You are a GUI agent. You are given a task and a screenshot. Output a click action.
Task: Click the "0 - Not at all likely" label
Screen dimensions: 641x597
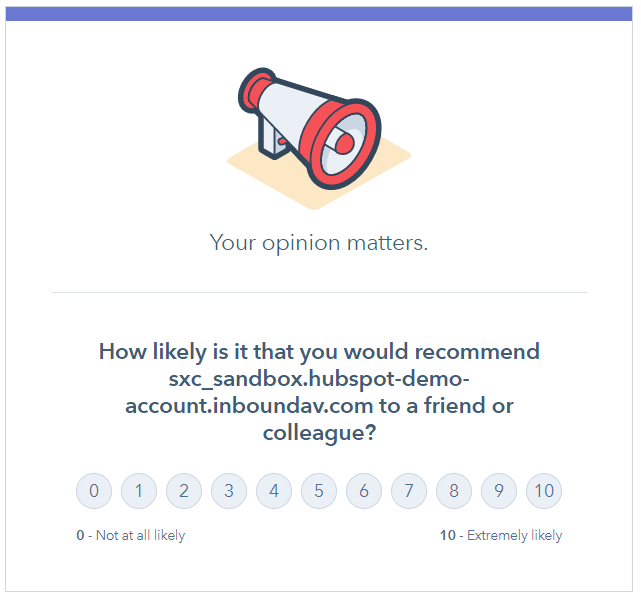point(131,535)
